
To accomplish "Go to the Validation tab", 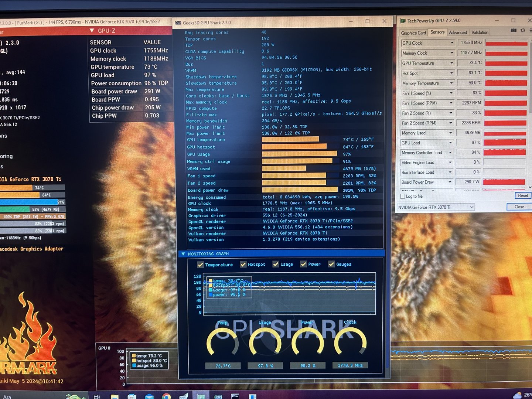I will coord(480,33).
